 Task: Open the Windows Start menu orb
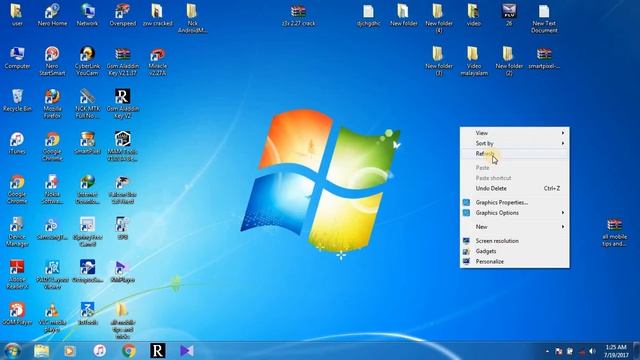point(12,351)
